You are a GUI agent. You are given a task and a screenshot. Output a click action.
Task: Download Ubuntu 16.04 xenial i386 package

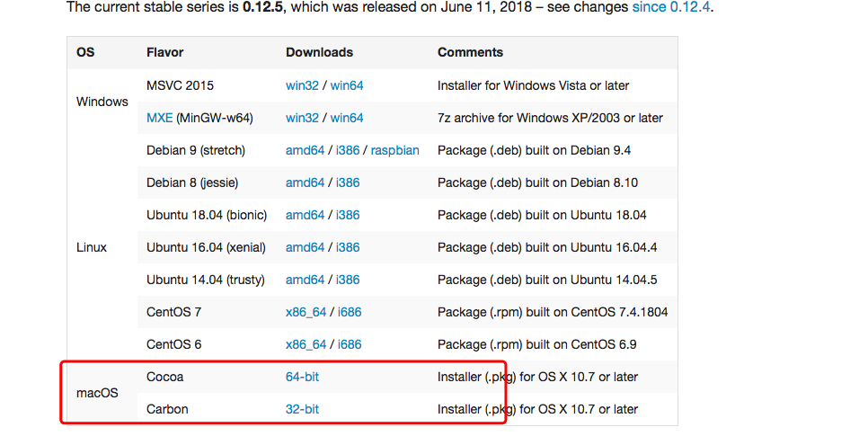pyautogui.click(x=348, y=248)
